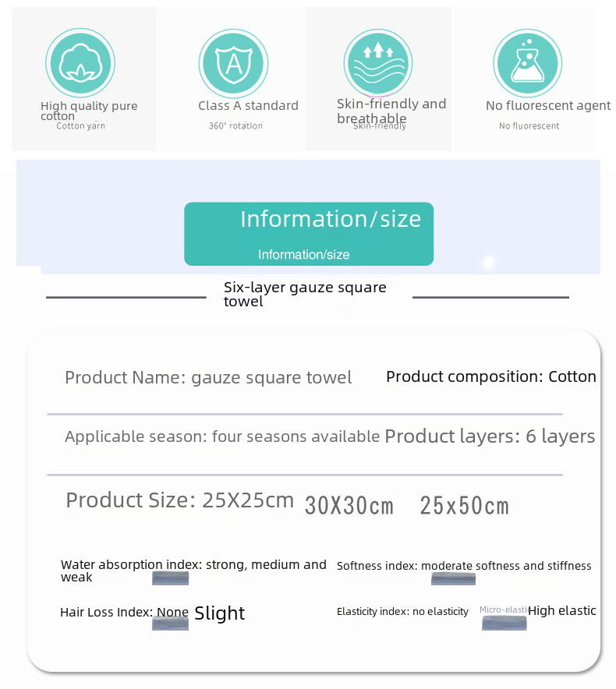
Task: Click the High elastic label
Action: (x=561, y=611)
